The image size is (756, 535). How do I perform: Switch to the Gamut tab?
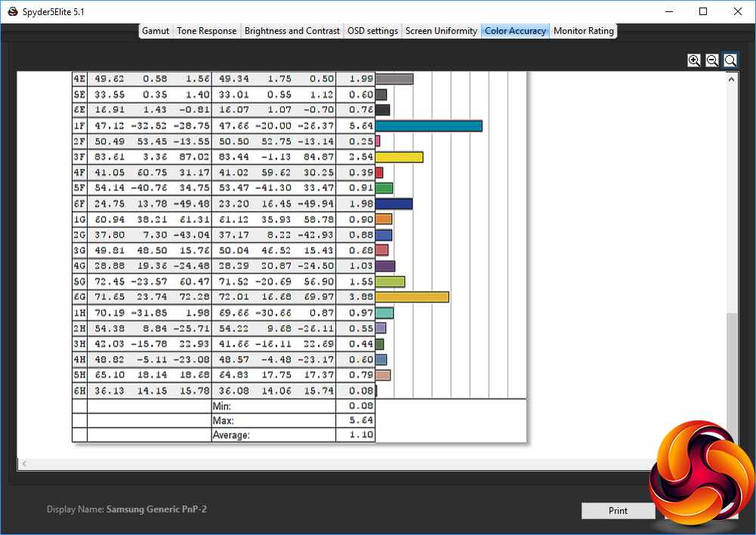[156, 31]
